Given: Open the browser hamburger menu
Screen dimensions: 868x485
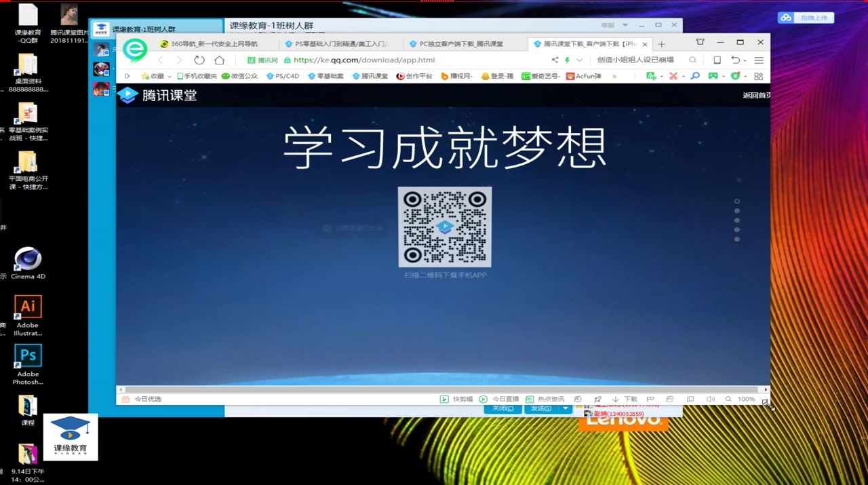Looking at the screenshot, I should 759,60.
